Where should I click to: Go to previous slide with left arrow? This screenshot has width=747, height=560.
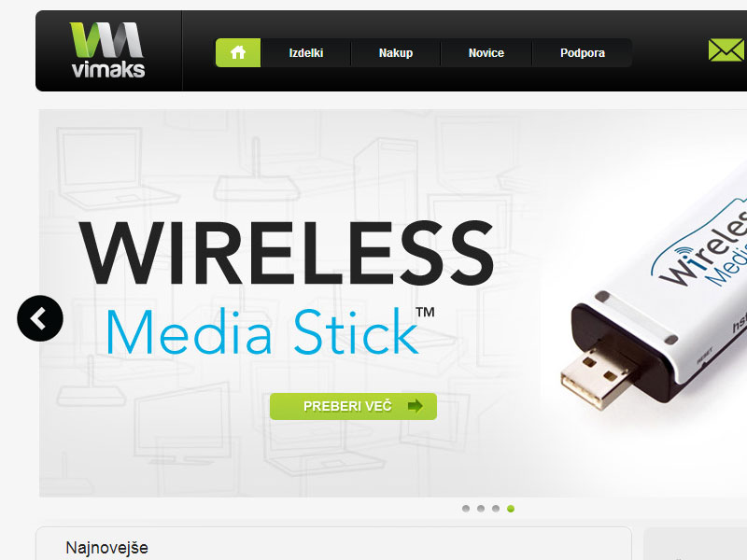40,318
